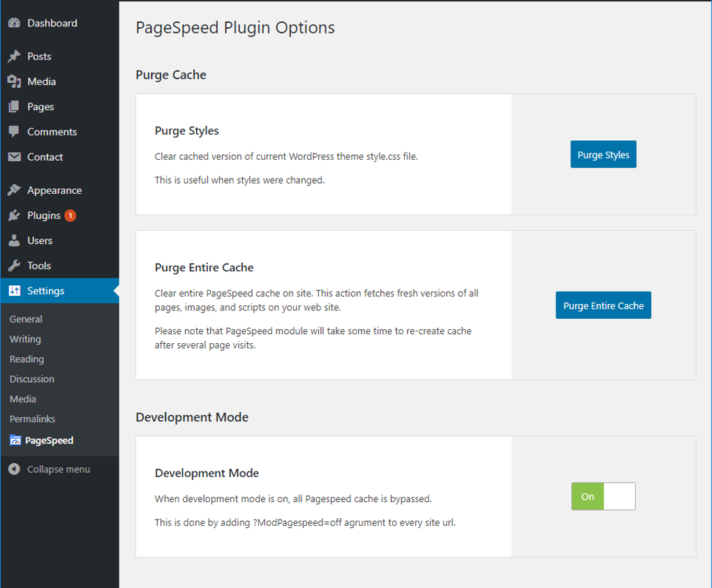The image size is (712, 588).
Task: Click the Users person icon
Action: click(14, 240)
